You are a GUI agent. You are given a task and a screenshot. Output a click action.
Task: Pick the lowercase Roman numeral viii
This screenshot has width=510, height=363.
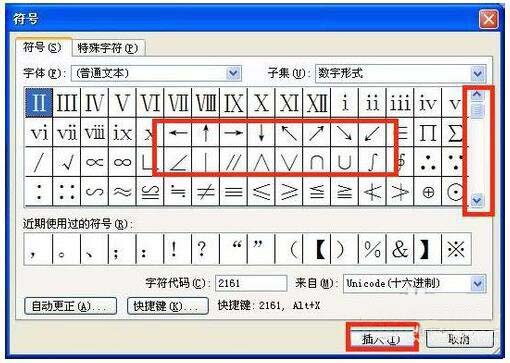click(94, 133)
